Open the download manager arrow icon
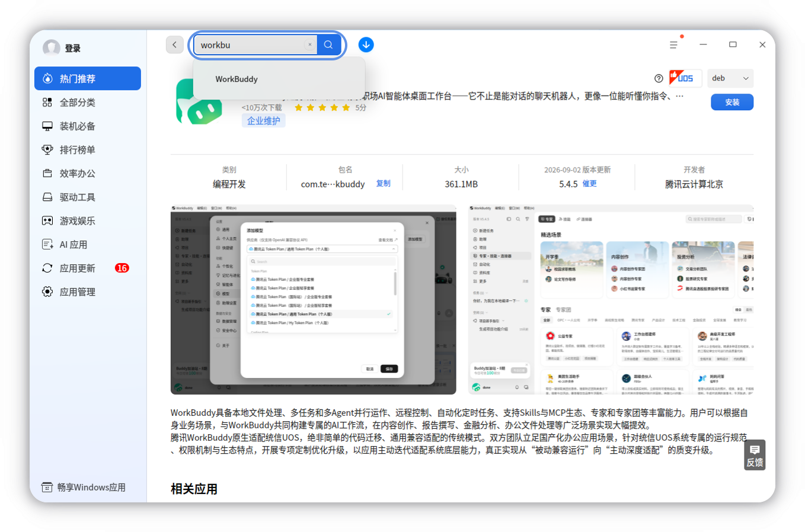Image resolution: width=805 pixels, height=532 pixels. 366,45
